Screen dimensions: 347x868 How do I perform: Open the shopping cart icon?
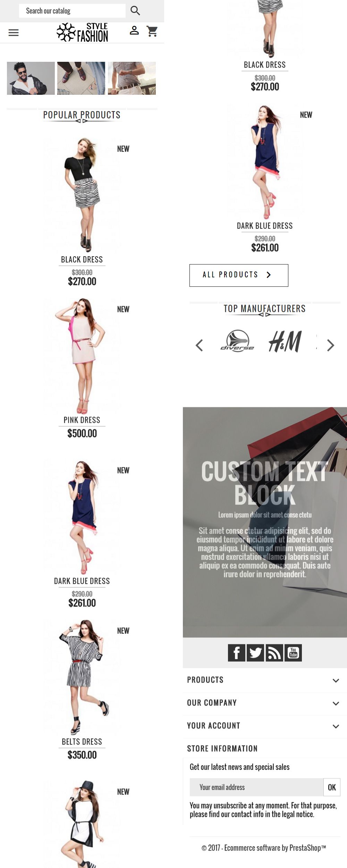pos(152,31)
